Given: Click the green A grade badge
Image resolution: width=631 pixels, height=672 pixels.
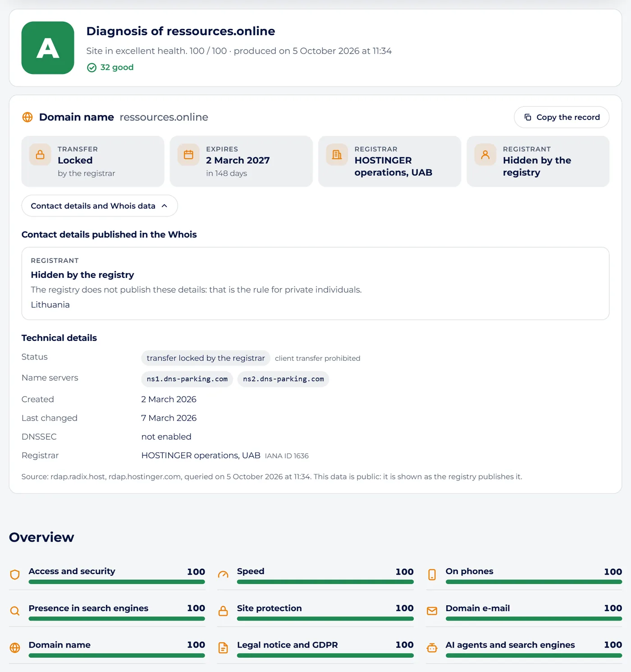Looking at the screenshot, I should point(48,48).
